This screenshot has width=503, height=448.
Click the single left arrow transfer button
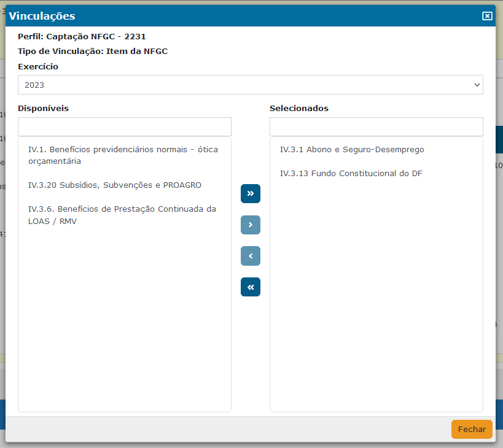coord(251,256)
